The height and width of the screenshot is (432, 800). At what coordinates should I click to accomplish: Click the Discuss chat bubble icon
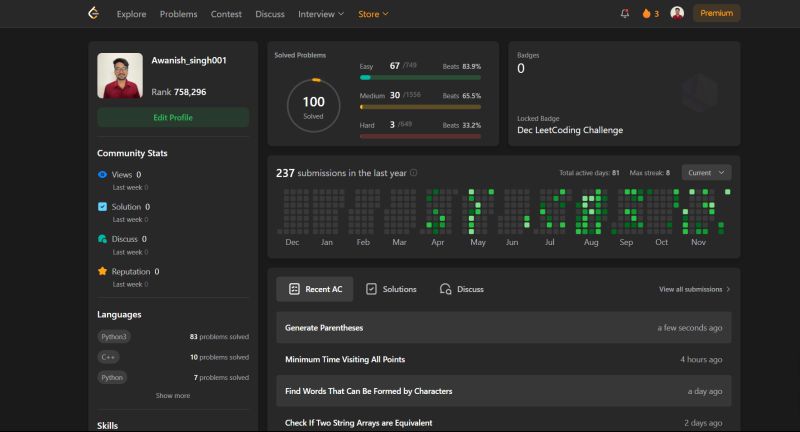click(102, 239)
